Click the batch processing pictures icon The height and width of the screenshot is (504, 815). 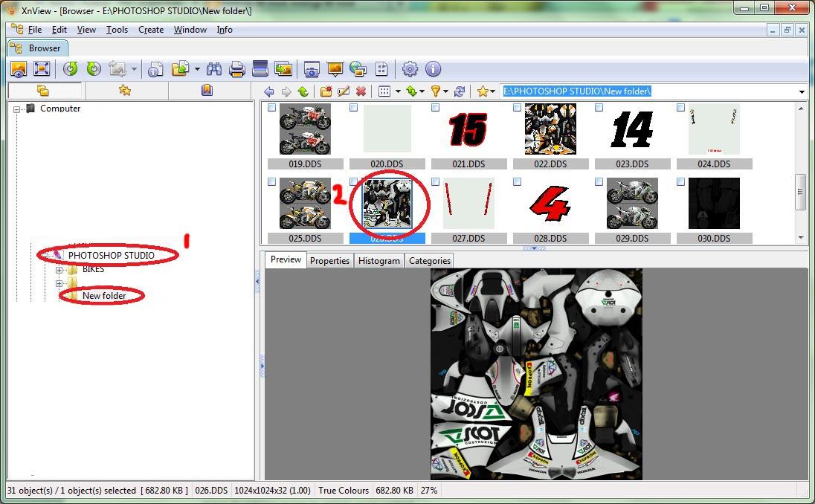click(x=283, y=68)
